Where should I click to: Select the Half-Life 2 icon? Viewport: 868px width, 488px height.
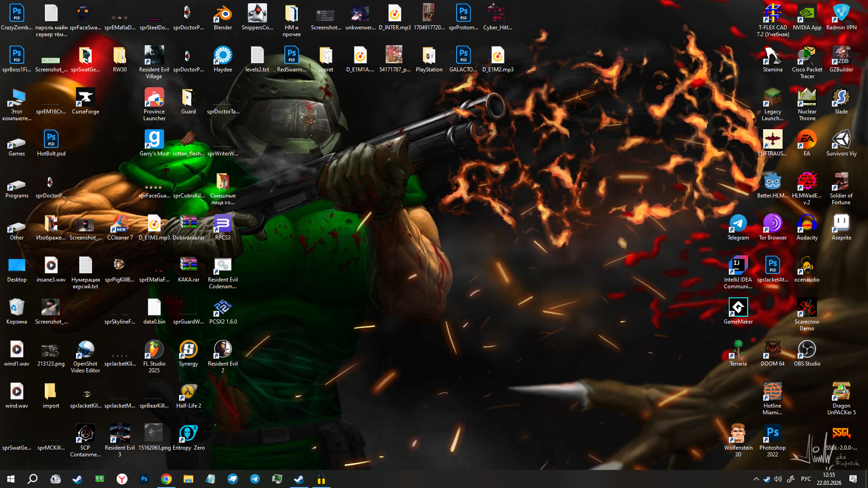tap(188, 392)
